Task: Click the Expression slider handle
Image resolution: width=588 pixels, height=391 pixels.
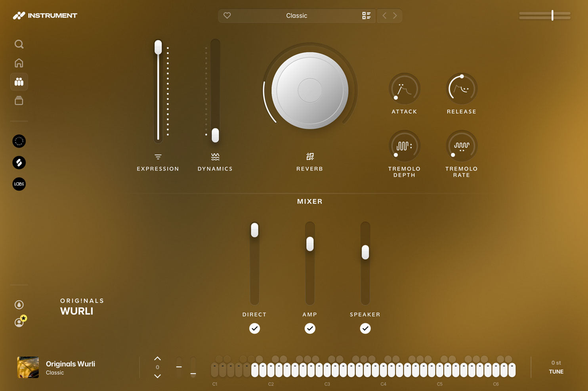Action: coord(158,47)
